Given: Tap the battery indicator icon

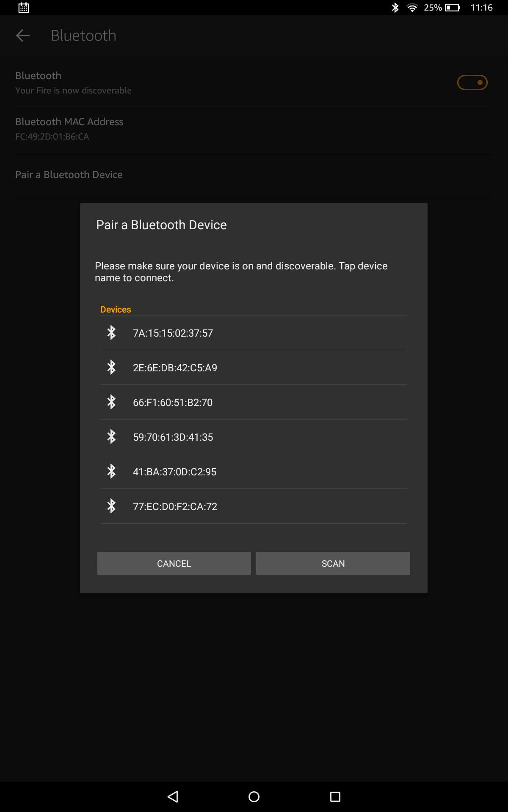Looking at the screenshot, I should point(453,8).
